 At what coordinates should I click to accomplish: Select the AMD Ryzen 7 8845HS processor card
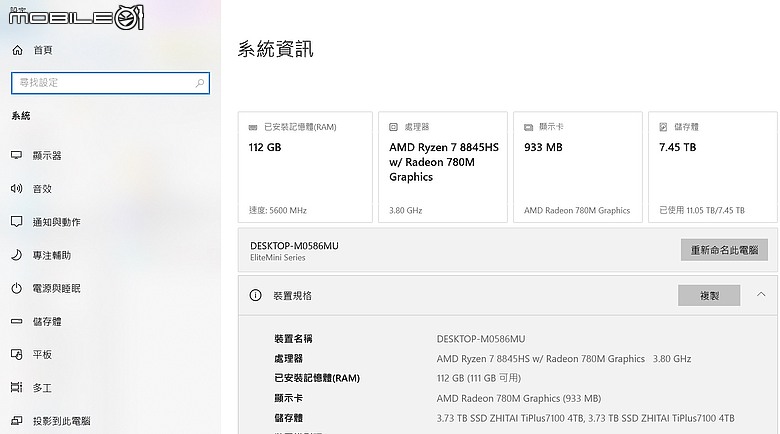(x=443, y=167)
